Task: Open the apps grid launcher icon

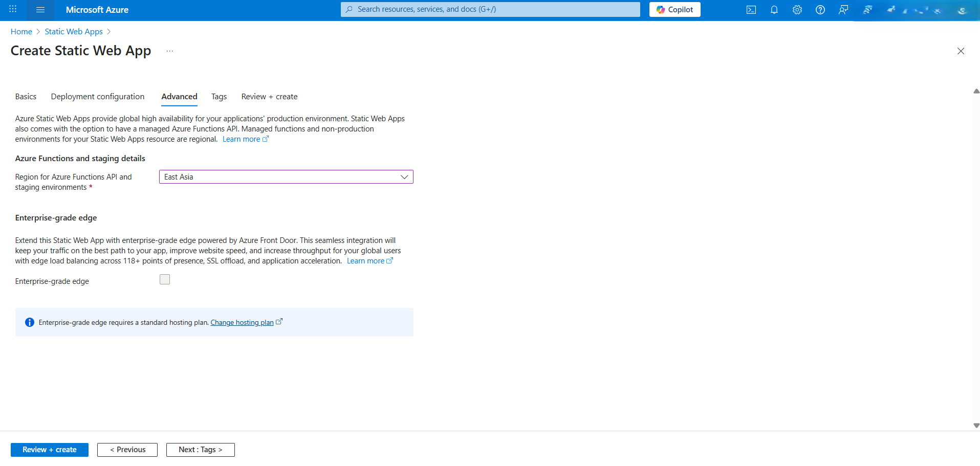Action: (x=13, y=10)
